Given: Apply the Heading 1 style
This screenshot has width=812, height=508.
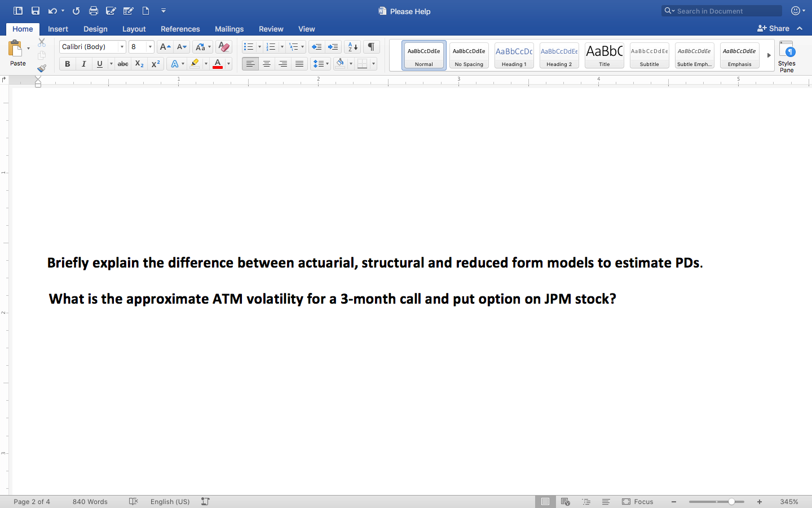Looking at the screenshot, I should click(514, 55).
